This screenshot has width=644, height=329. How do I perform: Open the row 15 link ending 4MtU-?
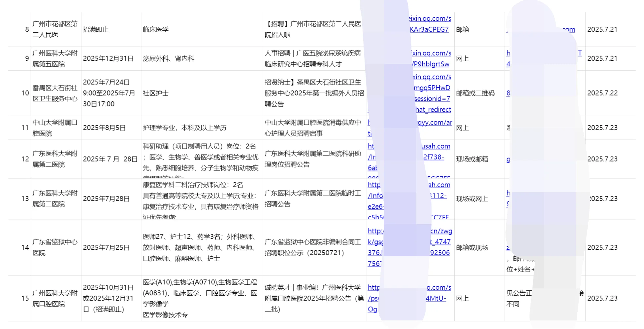436,298
